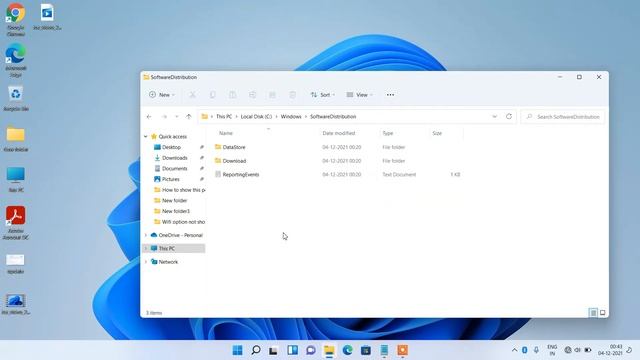Click SoftwareDistribution breadcrumb

(x=333, y=117)
